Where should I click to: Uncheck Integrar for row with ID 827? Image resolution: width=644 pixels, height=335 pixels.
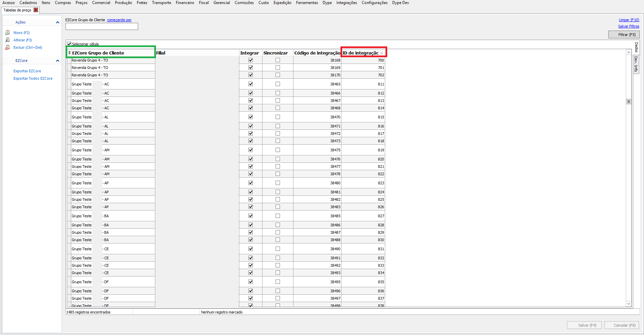pos(250,216)
